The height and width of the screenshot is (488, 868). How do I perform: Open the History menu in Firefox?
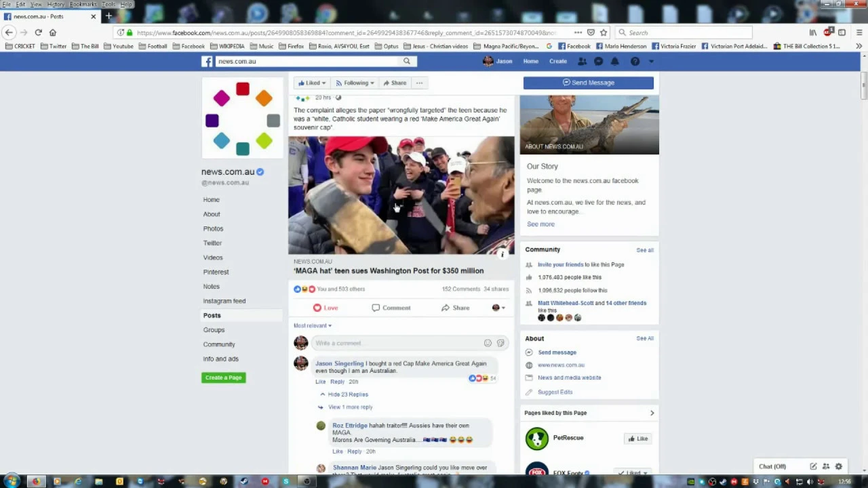pos(56,5)
